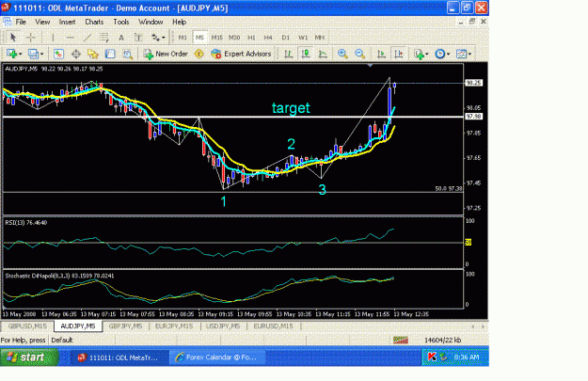
Task: Open the Templates dropdown
Action: 464,54
